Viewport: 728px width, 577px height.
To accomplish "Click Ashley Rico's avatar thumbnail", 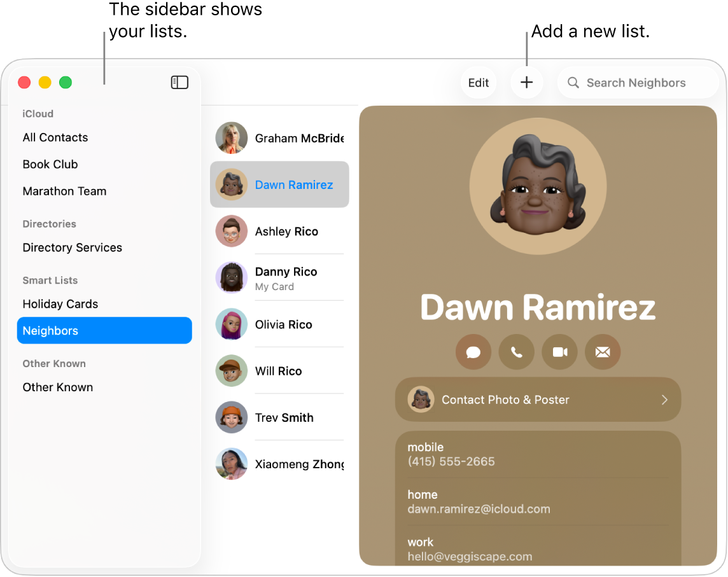I will 232,232.
